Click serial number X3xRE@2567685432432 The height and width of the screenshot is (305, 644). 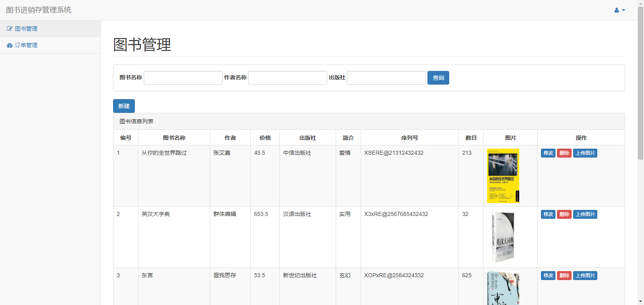[x=396, y=214]
